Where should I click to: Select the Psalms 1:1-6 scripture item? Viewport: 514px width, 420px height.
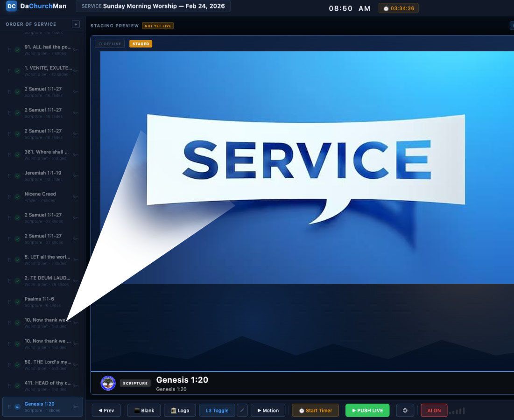[42, 302]
